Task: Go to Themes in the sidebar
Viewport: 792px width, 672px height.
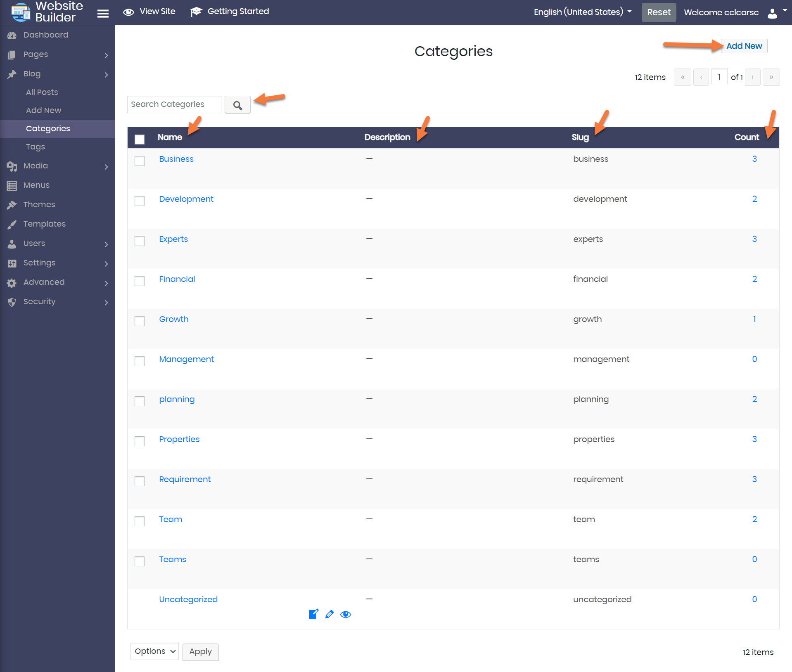Action: tap(39, 204)
